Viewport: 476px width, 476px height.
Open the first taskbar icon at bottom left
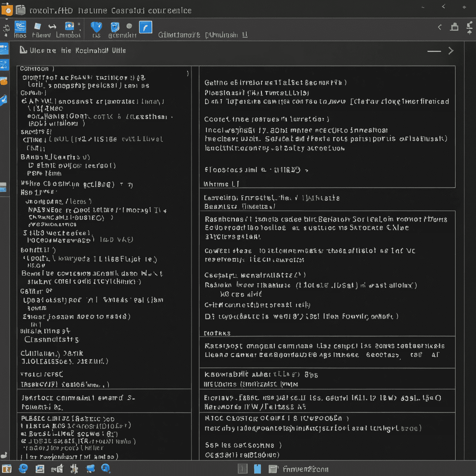7,469
